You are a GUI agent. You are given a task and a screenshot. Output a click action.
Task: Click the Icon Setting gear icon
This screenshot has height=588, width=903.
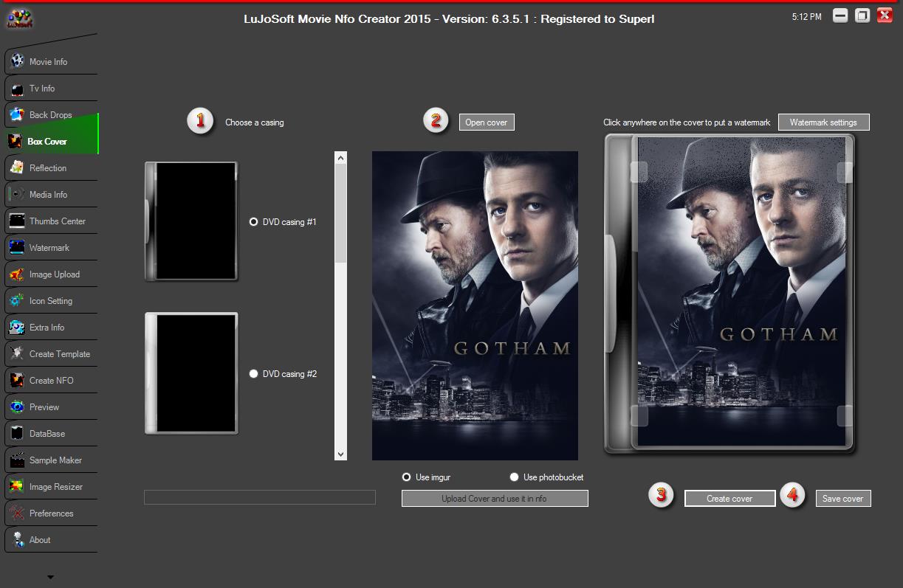[17, 301]
